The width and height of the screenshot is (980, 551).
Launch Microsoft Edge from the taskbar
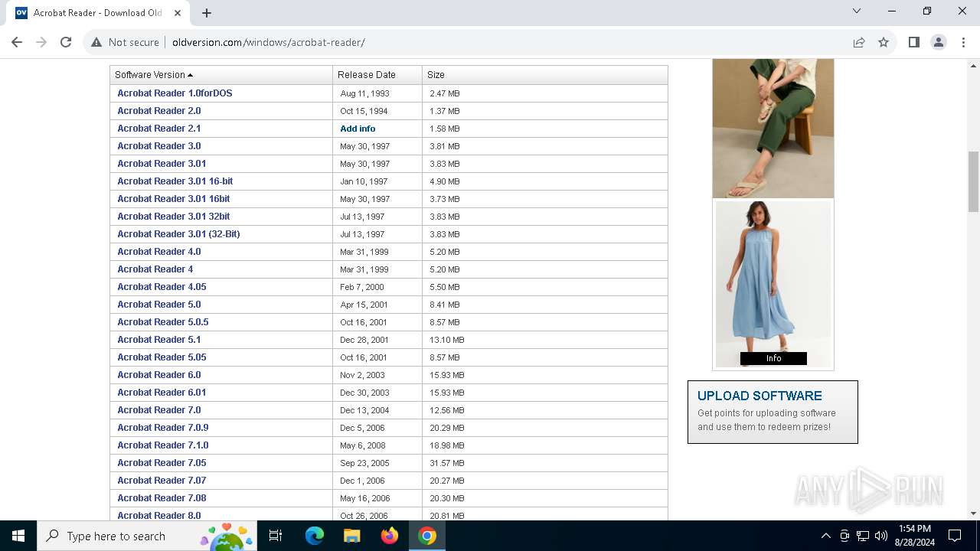[315, 536]
